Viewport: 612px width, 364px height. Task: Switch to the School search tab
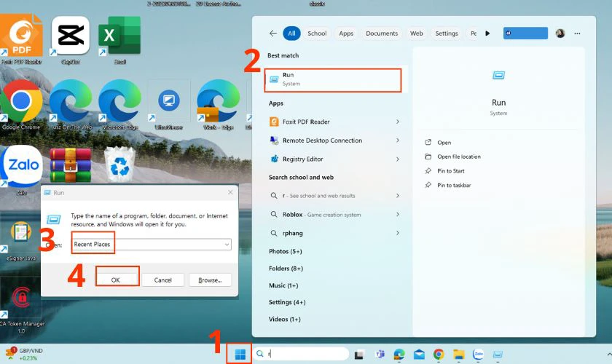click(x=317, y=33)
